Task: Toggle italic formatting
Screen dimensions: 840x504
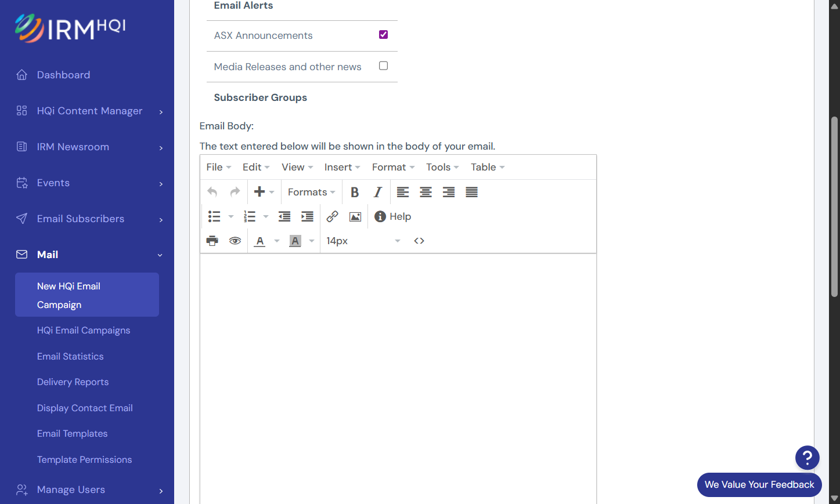Action: (x=378, y=192)
